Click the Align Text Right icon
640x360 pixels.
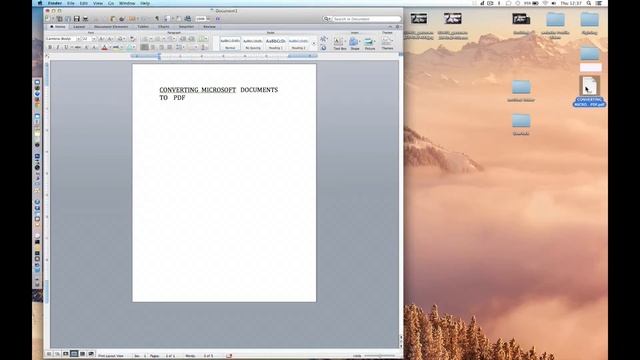pos(161,47)
